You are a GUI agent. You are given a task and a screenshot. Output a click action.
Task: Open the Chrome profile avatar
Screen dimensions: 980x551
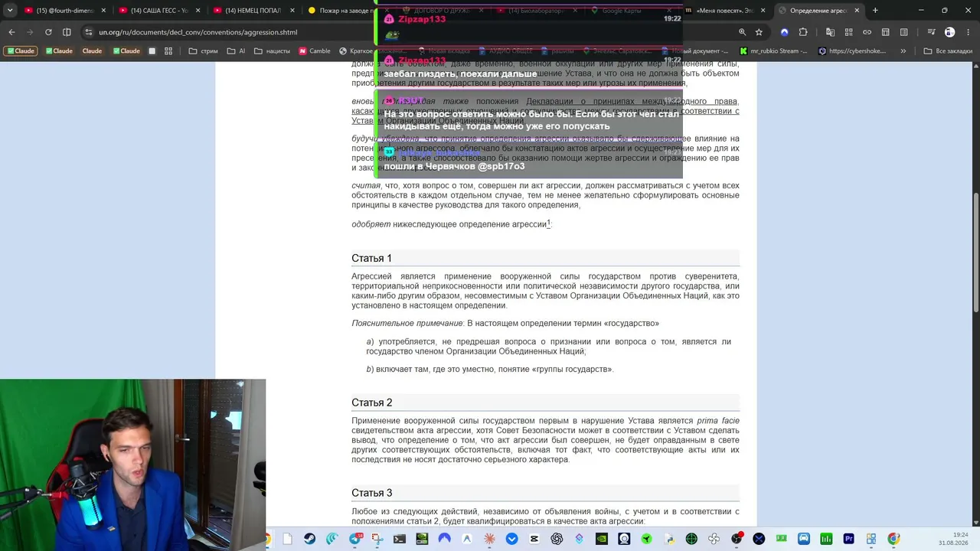(949, 32)
